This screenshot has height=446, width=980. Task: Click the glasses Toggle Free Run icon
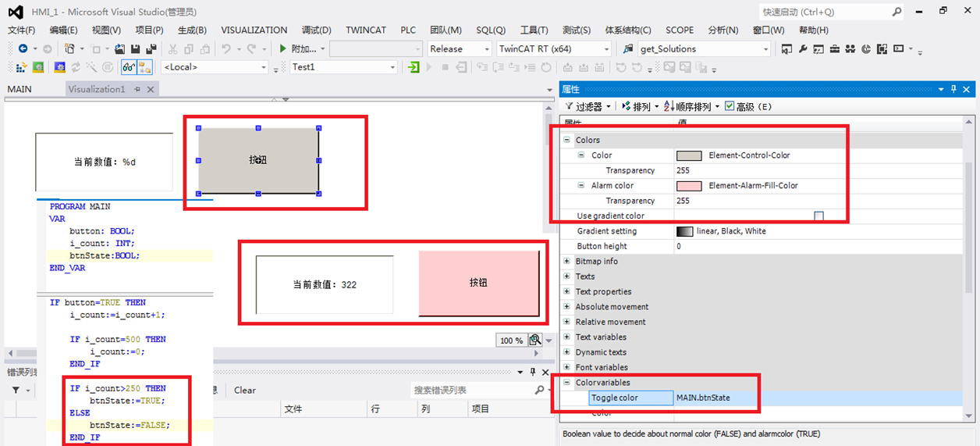click(x=129, y=67)
